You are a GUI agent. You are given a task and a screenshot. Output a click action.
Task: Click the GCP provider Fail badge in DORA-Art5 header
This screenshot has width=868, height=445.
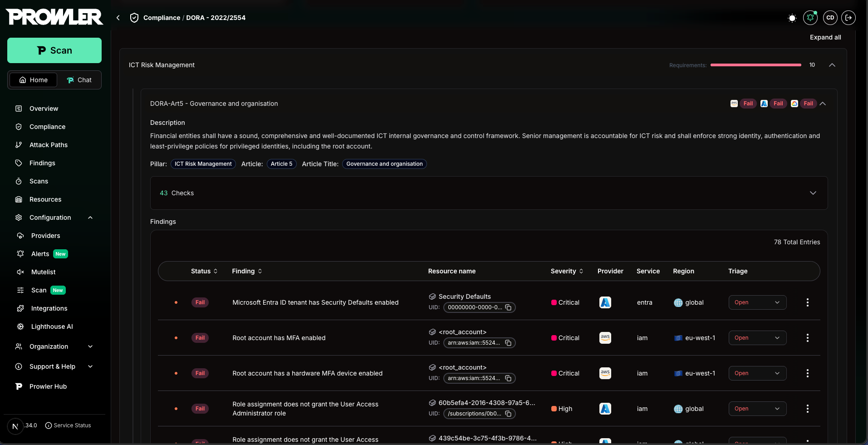click(808, 104)
